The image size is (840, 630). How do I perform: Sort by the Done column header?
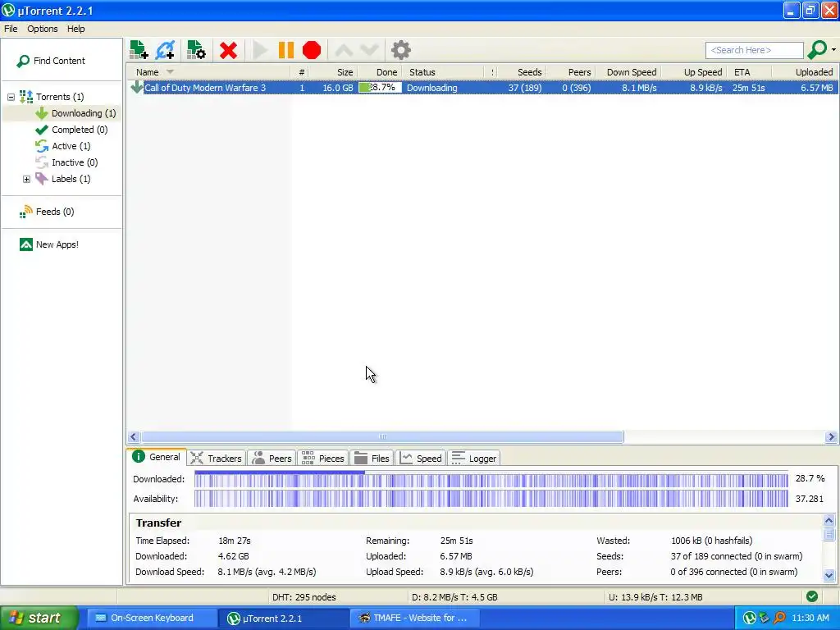pos(379,72)
